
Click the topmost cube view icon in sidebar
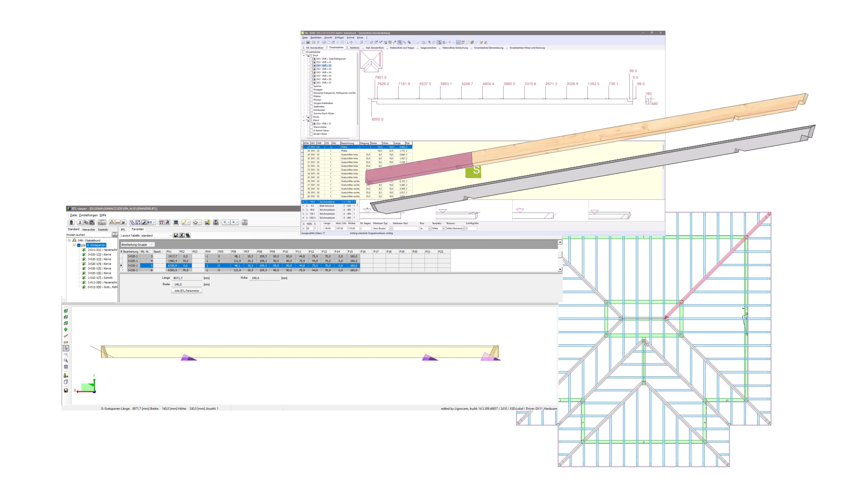click(x=66, y=311)
